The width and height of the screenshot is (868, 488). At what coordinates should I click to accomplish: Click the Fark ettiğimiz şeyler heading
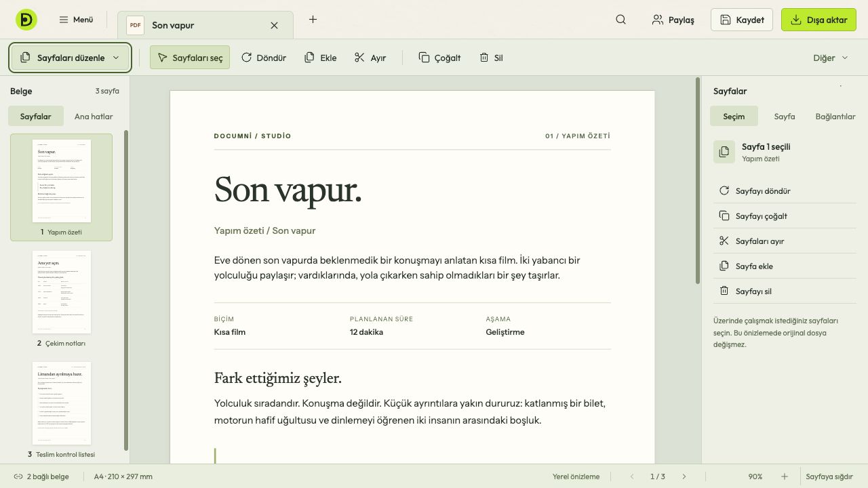click(x=277, y=378)
